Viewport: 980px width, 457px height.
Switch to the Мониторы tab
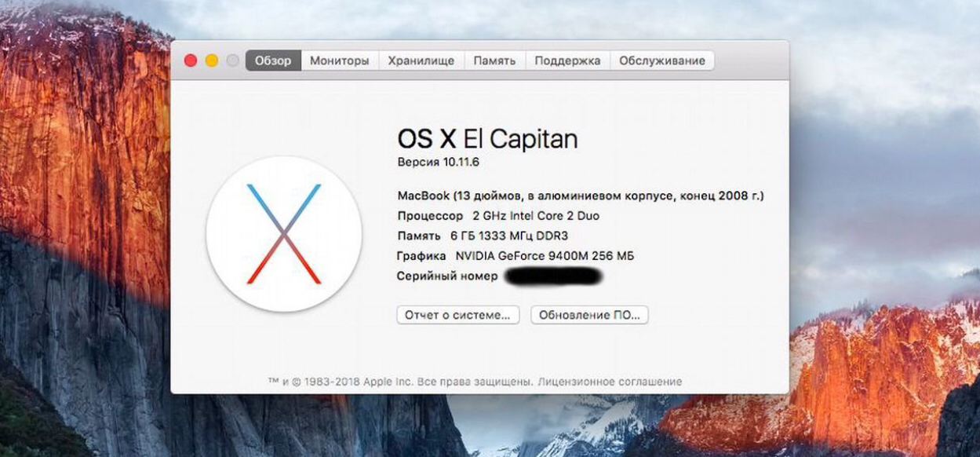pyautogui.click(x=340, y=60)
